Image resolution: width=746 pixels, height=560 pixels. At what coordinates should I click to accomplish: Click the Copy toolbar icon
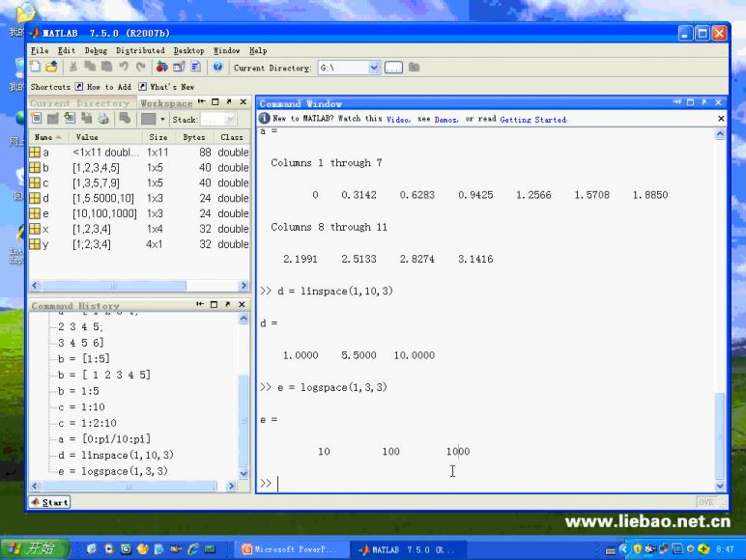pyautogui.click(x=90, y=67)
